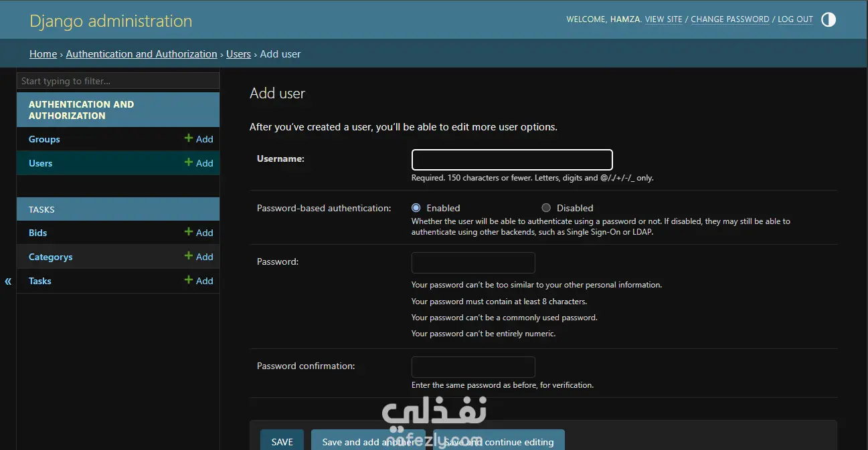Click the sidebar filter search box
This screenshot has height=450, width=868.
118,81
